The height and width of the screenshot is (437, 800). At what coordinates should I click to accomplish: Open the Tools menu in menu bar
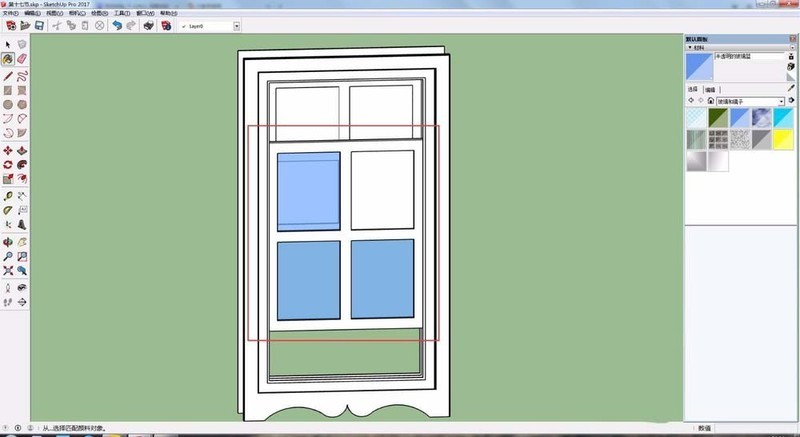pyautogui.click(x=122, y=13)
